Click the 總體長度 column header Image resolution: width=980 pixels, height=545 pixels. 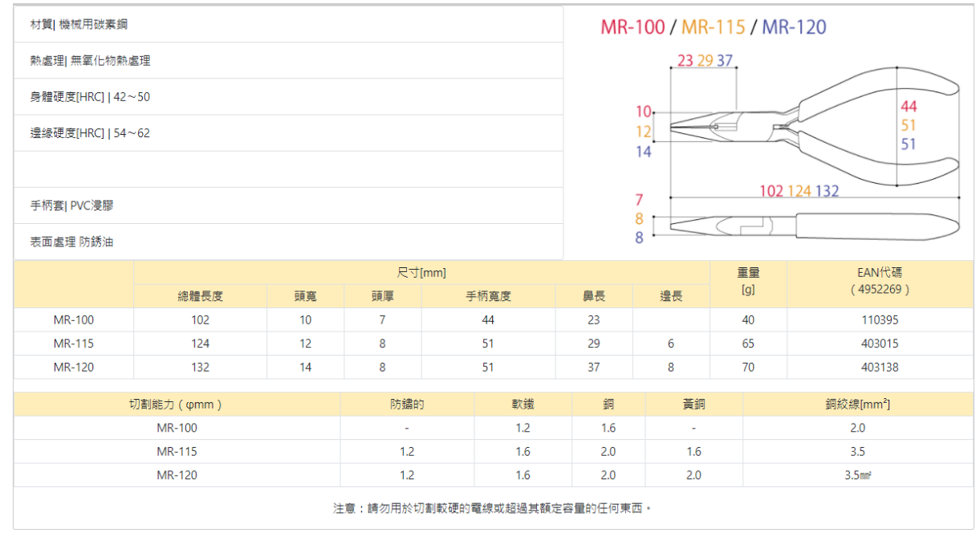pyautogui.click(x=200, y=296)
